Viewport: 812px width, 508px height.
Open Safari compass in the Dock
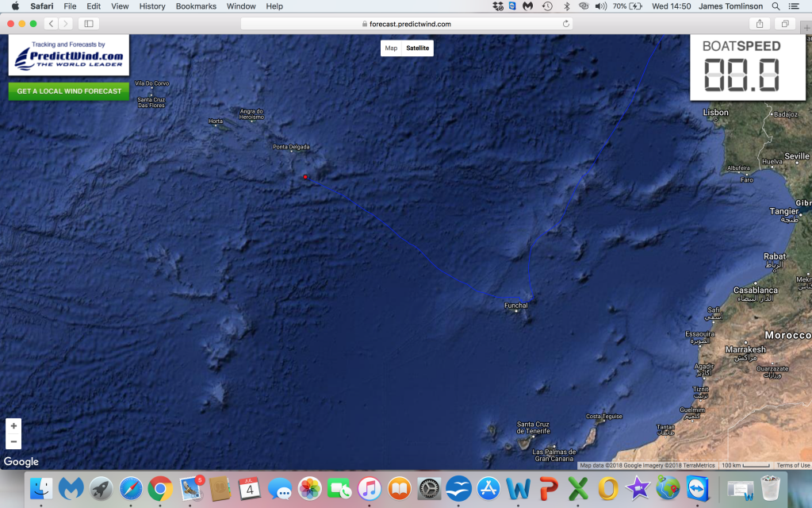[x=131, y=488]
